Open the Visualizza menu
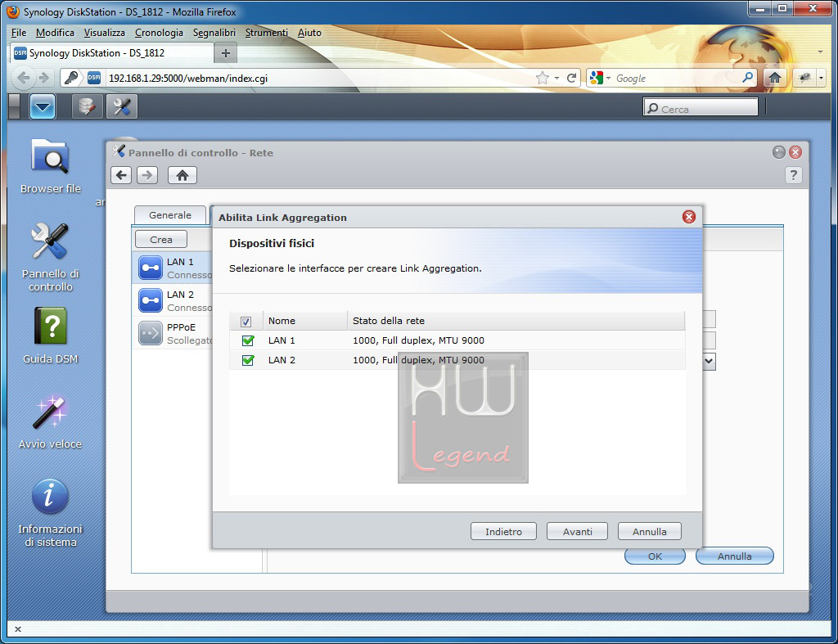This screenshot has width=838, height=644. [x=104, y=33]
